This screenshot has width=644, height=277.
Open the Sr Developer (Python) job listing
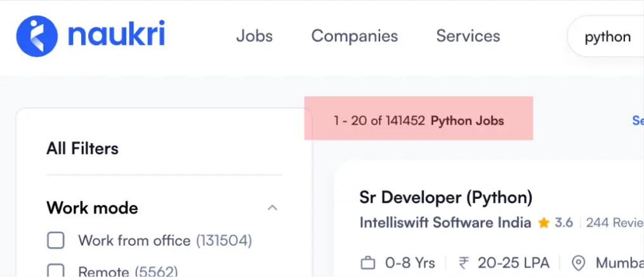445,197
